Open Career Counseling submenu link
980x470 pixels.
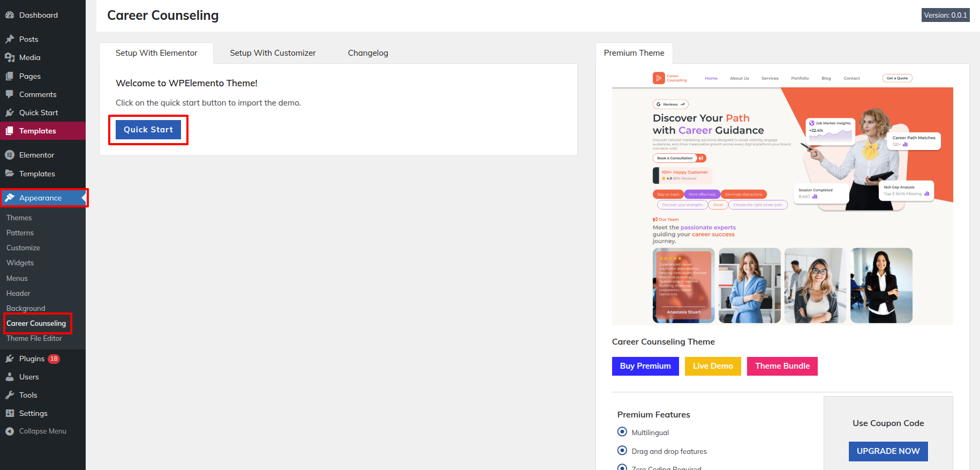point(36,323)
